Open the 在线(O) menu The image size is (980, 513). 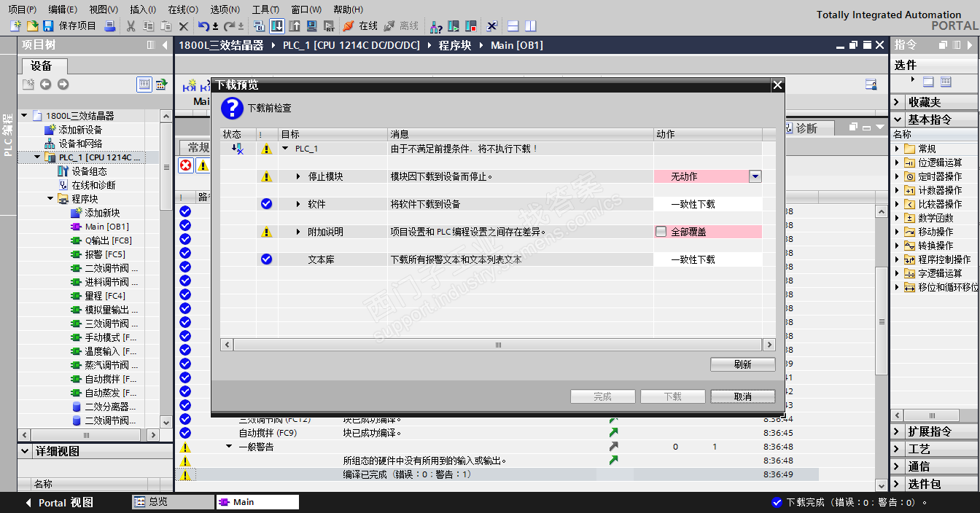[x=182, y=9]
